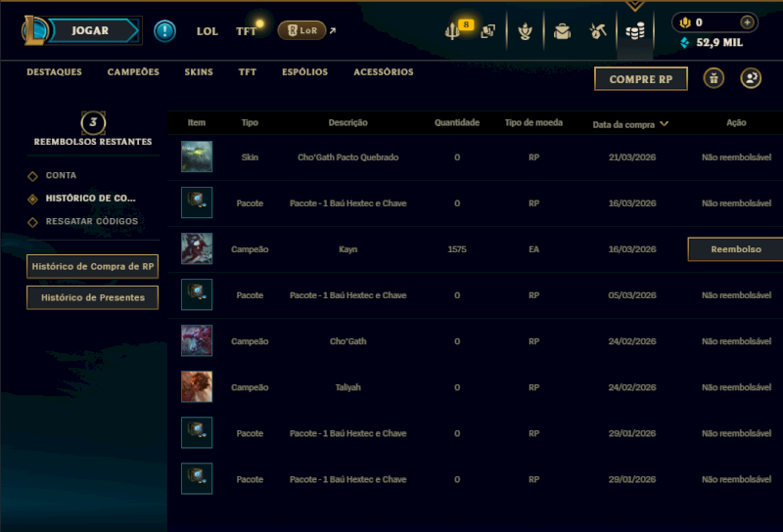
Task: Click the RP balance currency icon
Action: click(x=685, y=22)
